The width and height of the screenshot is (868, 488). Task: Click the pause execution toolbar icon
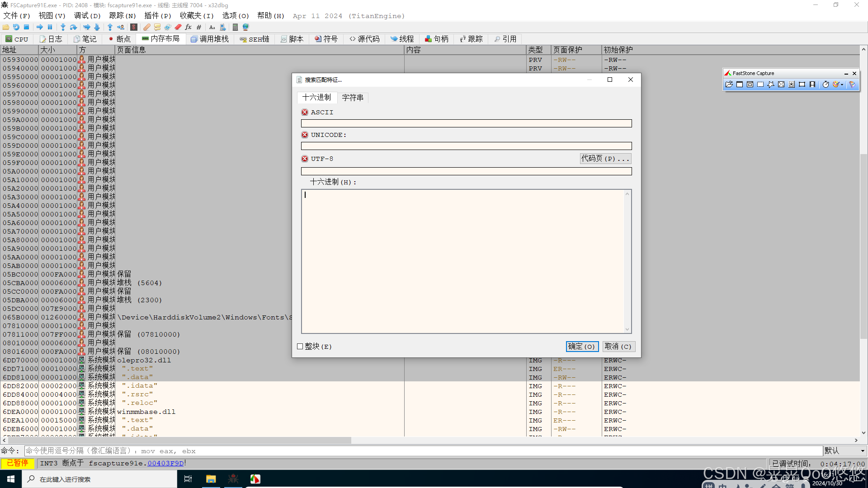click(x=50, y=27)
